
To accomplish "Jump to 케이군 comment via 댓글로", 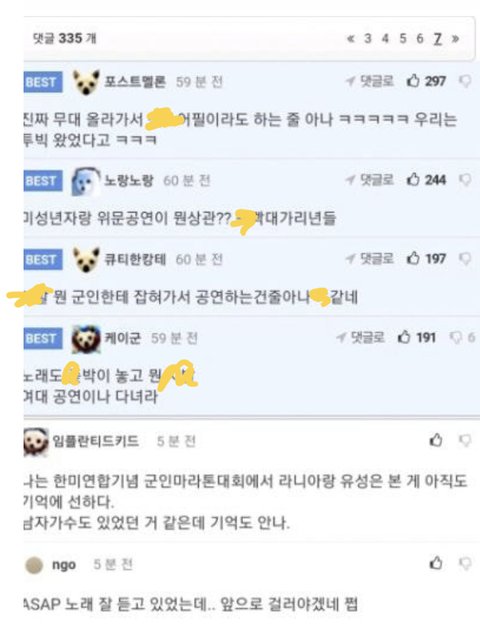I will pos(361,337).
